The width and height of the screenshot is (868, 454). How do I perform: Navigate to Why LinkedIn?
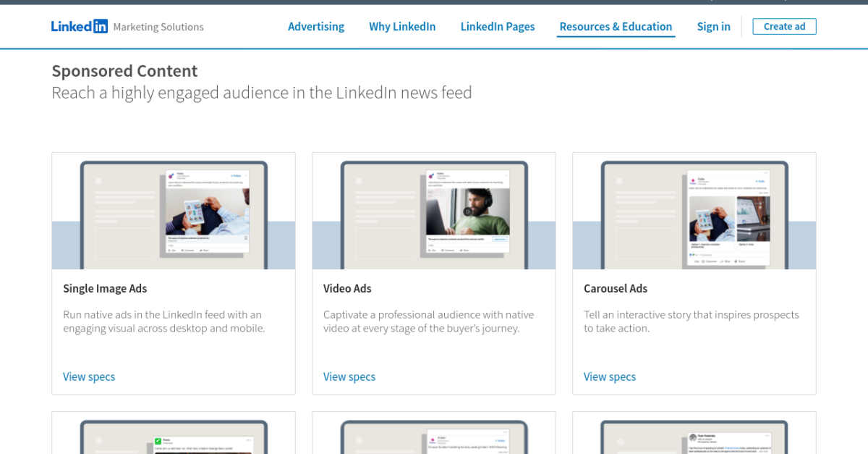pos(402,26)
